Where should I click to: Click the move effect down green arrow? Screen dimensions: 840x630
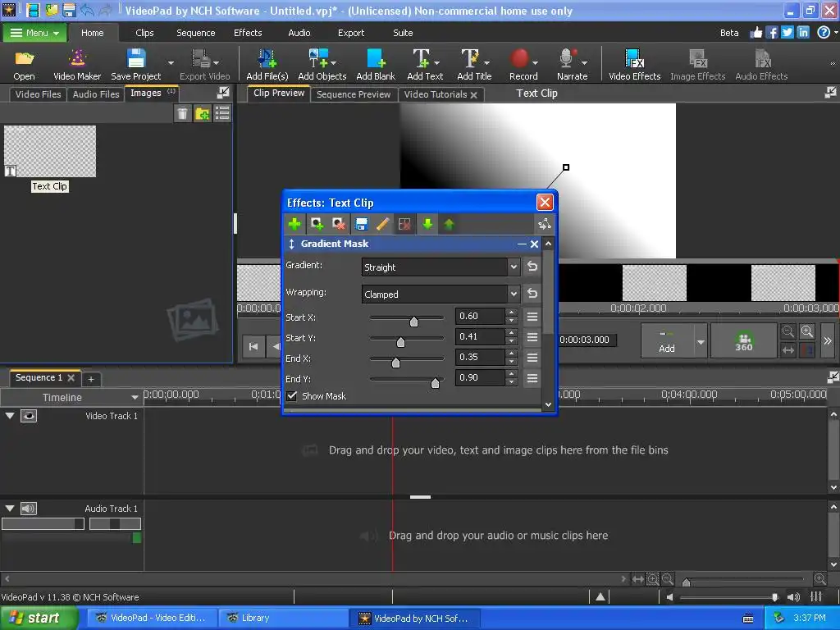click(427, 224)
